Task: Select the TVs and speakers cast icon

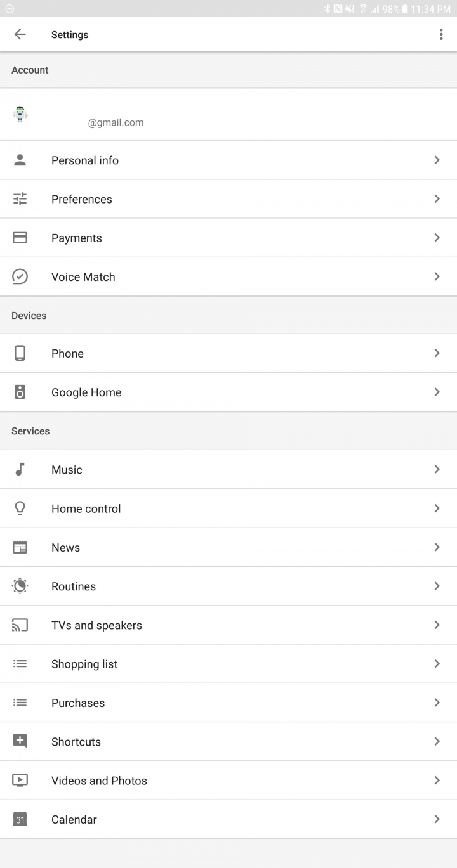Action: click(x=20, y=625)
